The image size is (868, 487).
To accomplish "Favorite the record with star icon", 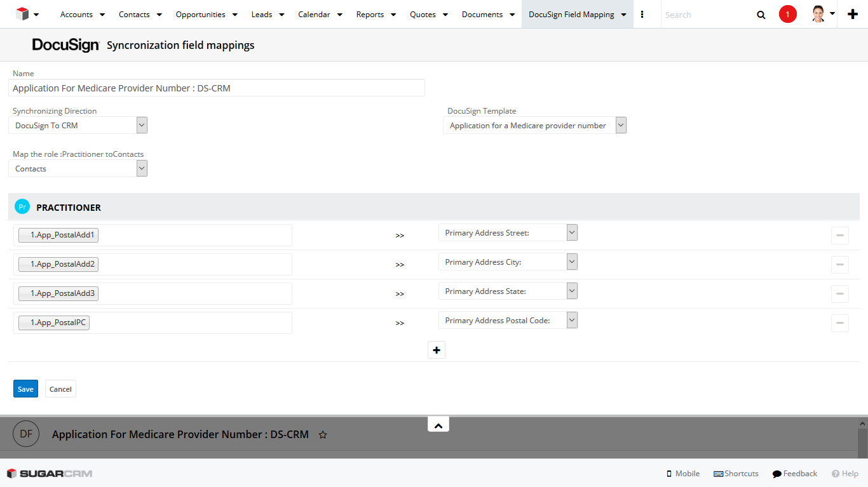I will [x=323, y=435].
